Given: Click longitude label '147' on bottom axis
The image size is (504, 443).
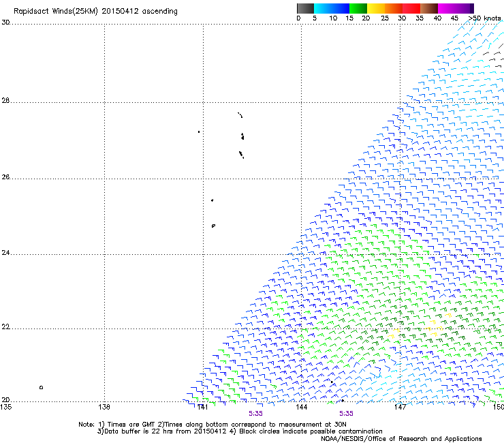Looking at the screenshot, I should click(400, 408).
